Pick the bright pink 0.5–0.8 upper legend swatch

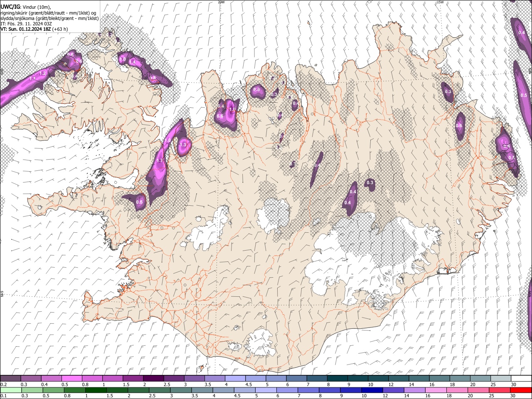coord(71,378)
